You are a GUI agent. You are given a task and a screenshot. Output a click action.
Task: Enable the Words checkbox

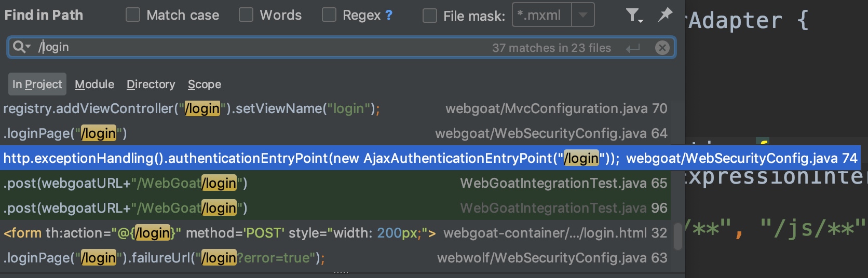point(246,15)
